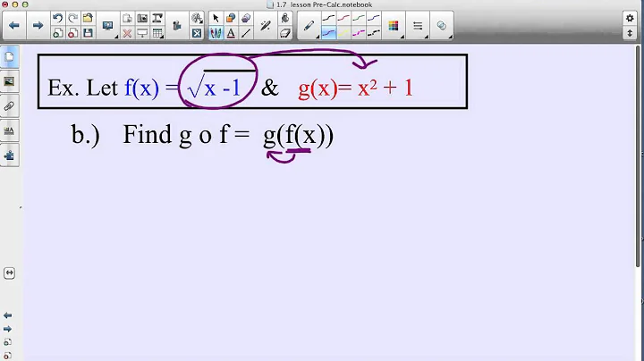
Task: Open the color palette dropdown
Action: pyautogui.click(x=394, y=26)
